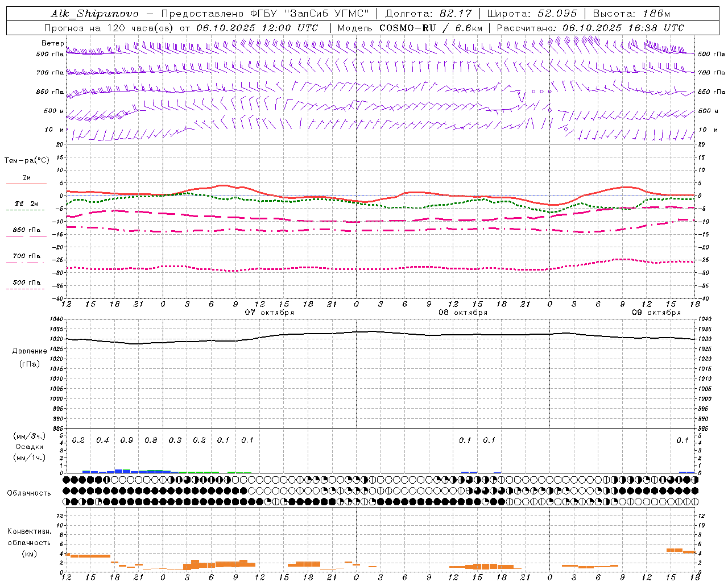Click the 'Td 2м' dew point legend entry
The height and width of the screenshot is (582, 728).
26,203
